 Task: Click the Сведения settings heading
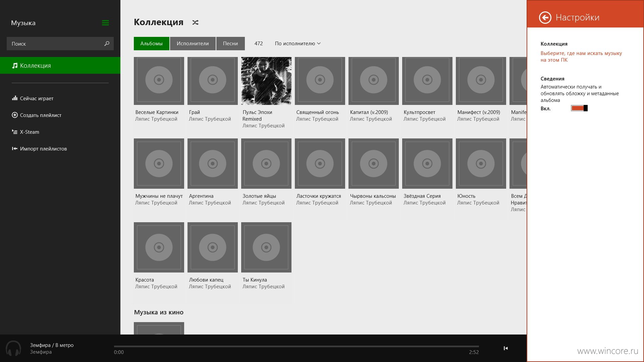tap(552, 79)
